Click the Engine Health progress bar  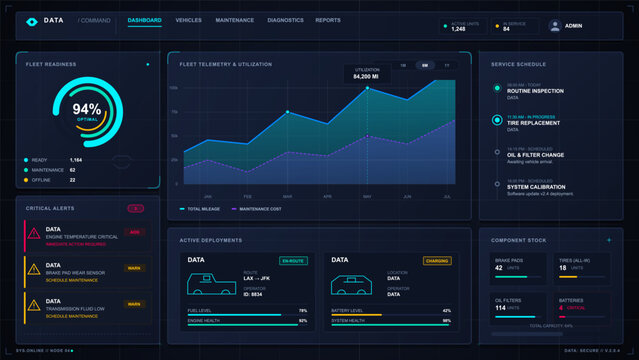click(247, 325)
